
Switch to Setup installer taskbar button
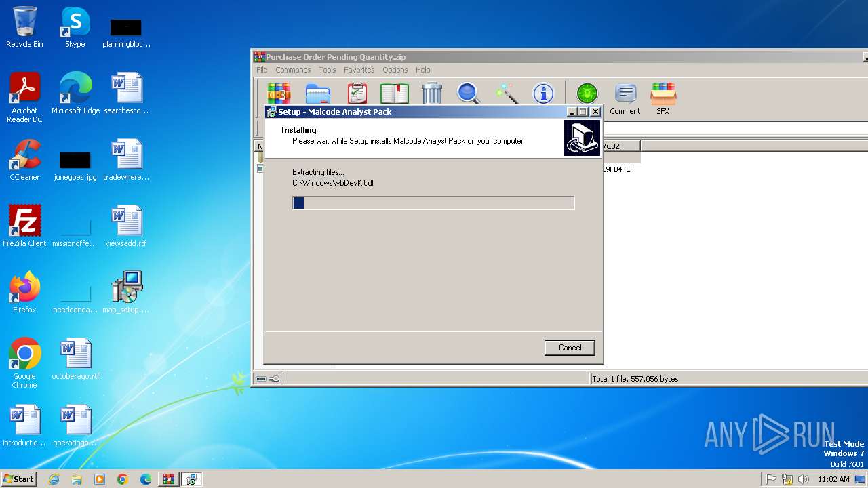(x=192, y=479)
